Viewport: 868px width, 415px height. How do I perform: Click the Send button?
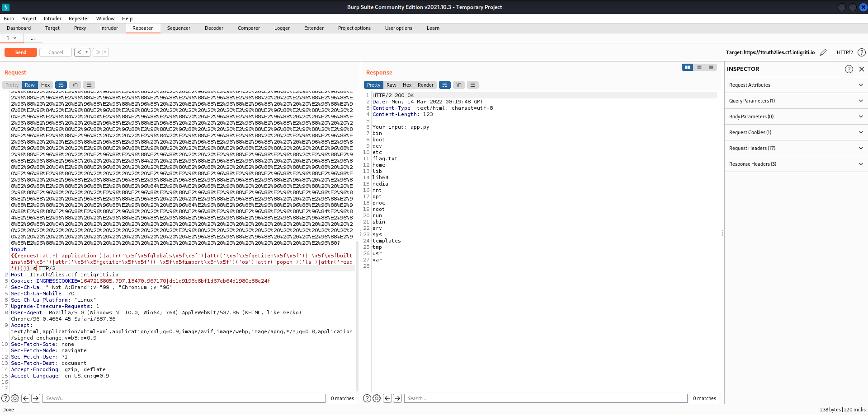pos(21,52)
